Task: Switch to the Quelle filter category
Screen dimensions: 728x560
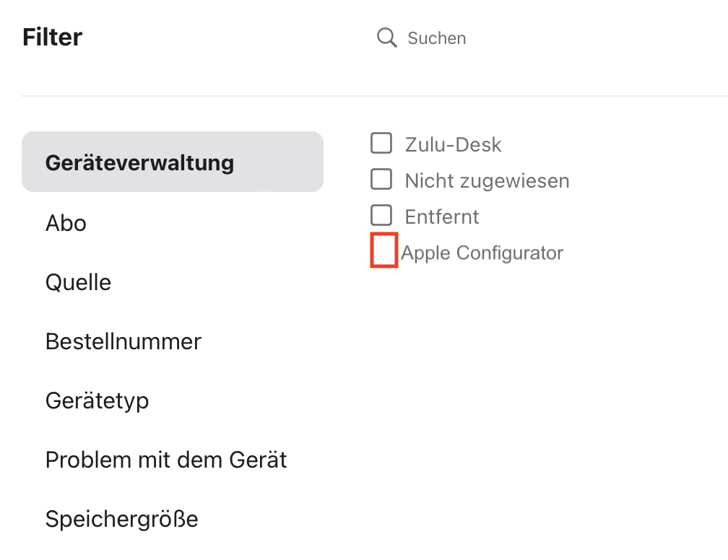Action: tap(78, 282)
